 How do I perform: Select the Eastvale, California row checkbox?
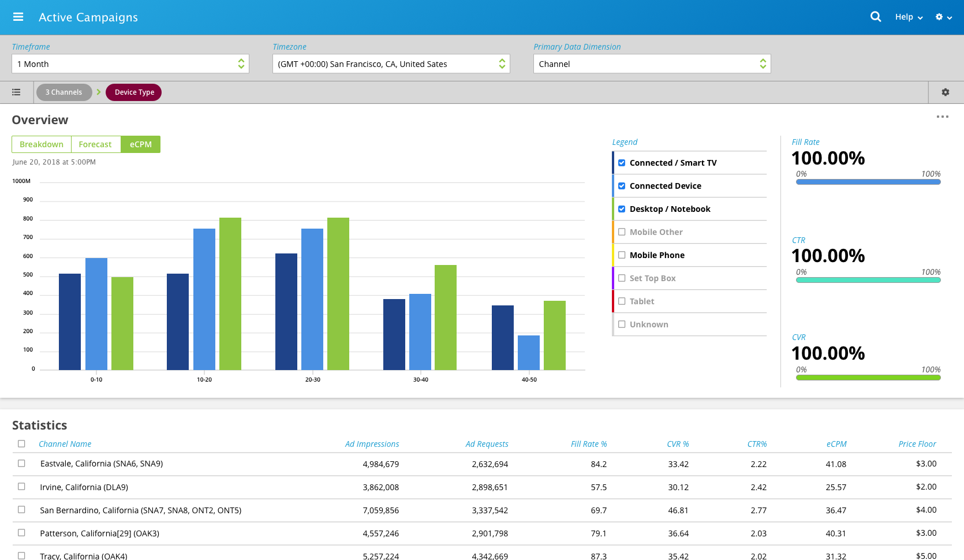click(x=21, y=464)
